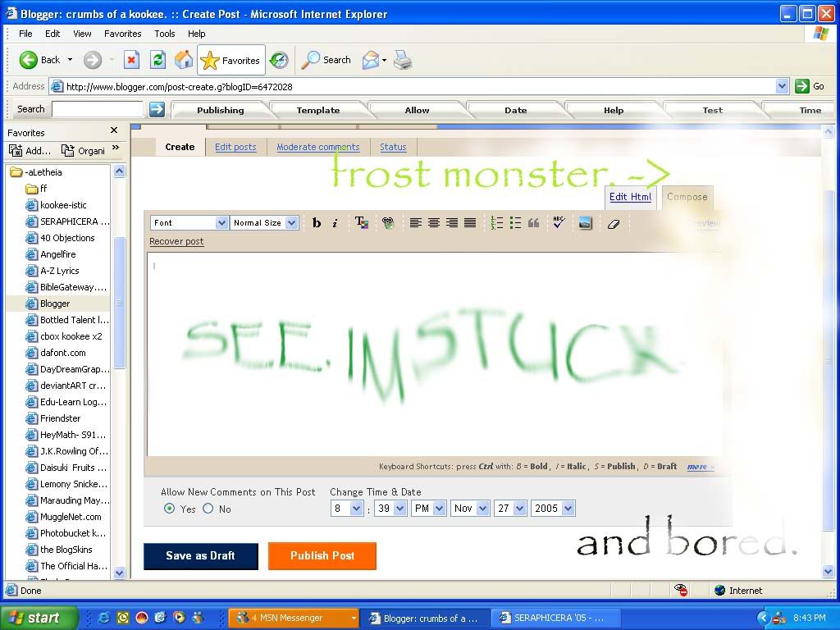Open the Tools menu
This screenshot has width=840, height=630.
[164, 33]
